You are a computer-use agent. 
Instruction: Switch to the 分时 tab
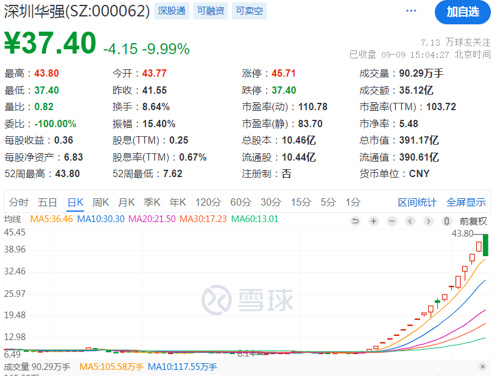click(19, 202)
